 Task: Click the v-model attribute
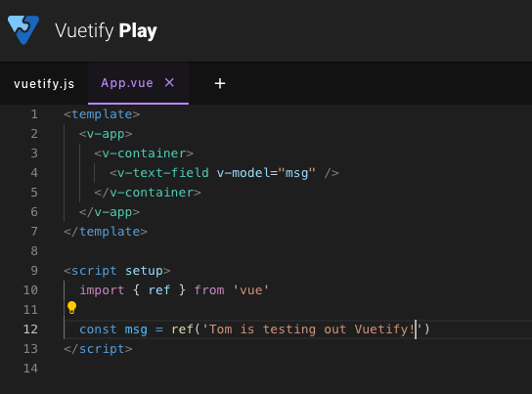click(244, 173)
